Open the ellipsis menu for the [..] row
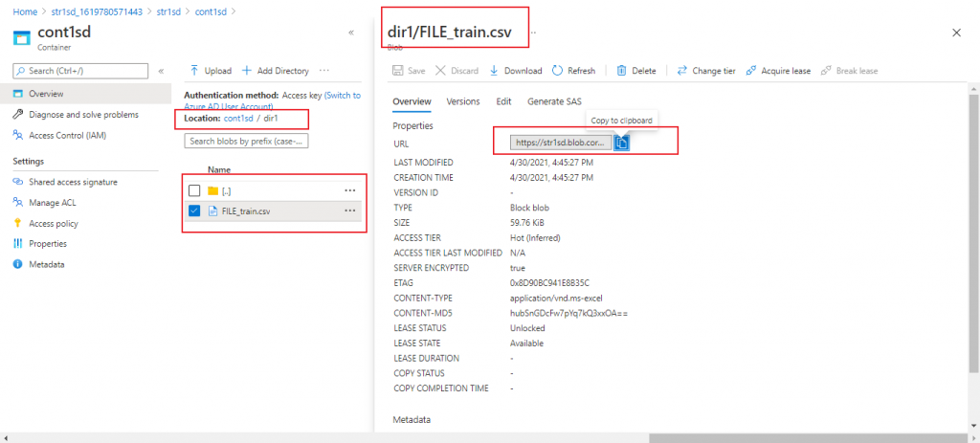The height and width of the screenshot is (443, 980). coord(350,190)
